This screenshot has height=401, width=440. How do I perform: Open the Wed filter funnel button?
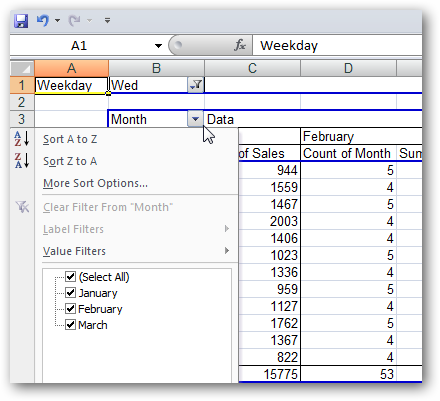point(196,85)
